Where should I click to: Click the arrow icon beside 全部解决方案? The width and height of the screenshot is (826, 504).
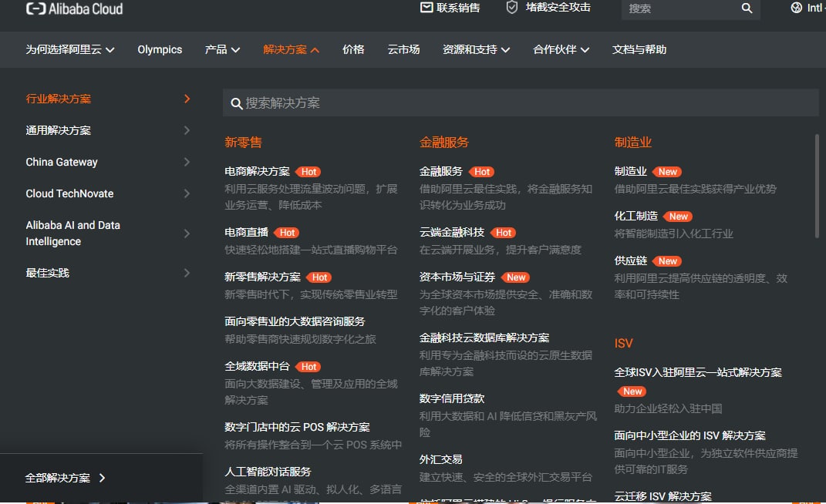[x=103, y=478]
